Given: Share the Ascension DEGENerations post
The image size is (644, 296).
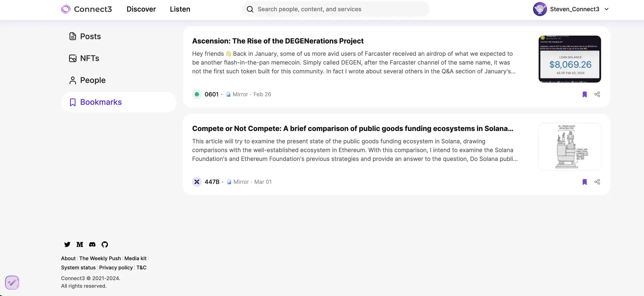Looking at the screenshot, I should [597, 94].
